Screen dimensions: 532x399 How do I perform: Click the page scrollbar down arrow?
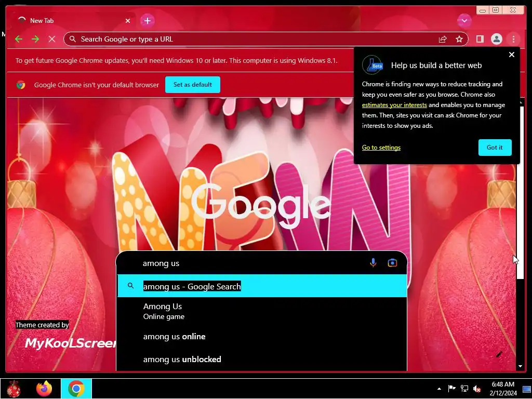pos(520,366)
